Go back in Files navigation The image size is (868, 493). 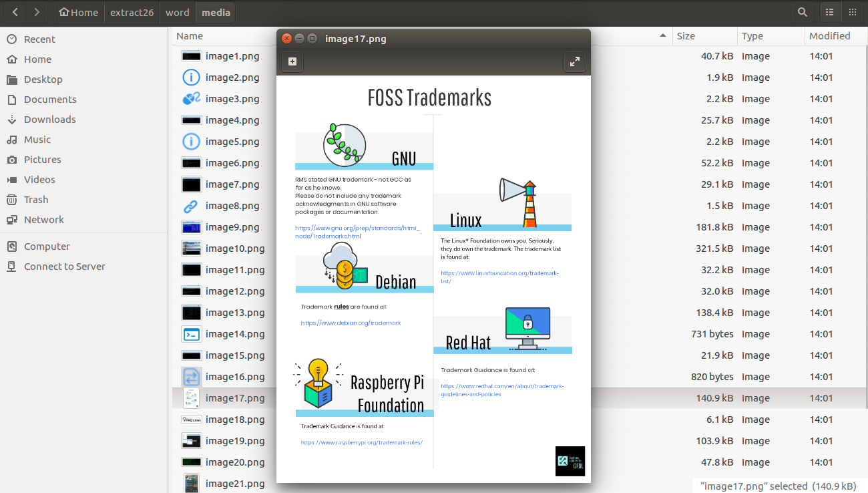pyautogui.click(x=15, y=12)
